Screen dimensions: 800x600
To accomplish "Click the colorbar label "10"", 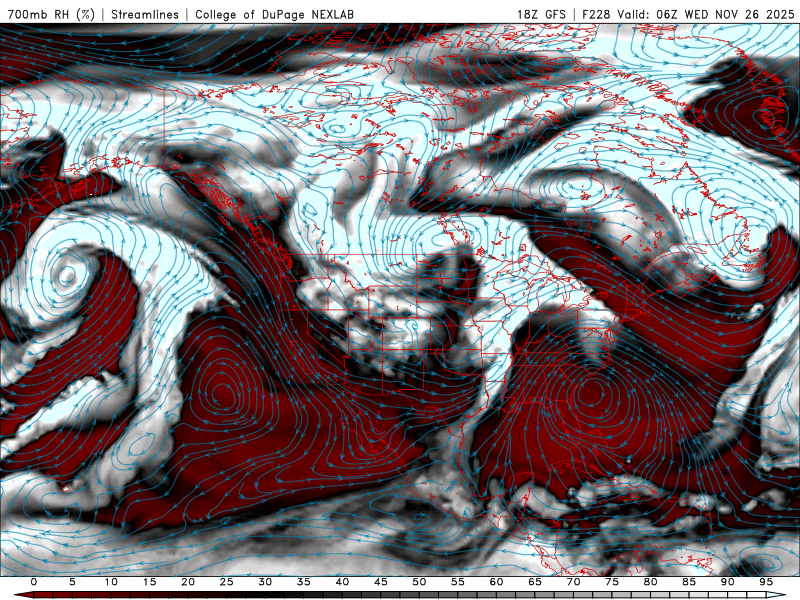I will 111,582.
